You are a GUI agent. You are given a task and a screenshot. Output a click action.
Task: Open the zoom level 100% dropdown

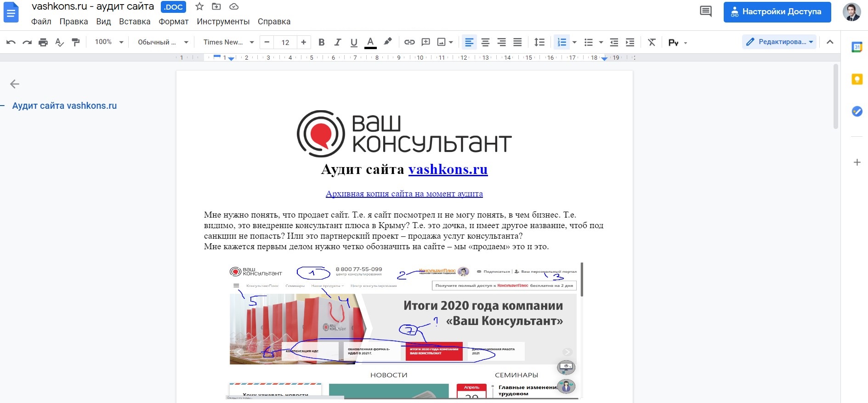click(x=109, y=42)
